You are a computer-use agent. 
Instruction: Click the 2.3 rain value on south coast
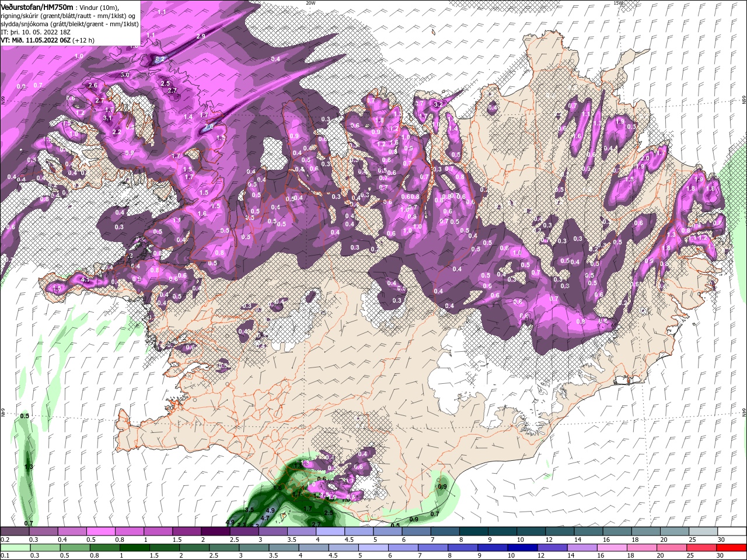tap(242, 525)
